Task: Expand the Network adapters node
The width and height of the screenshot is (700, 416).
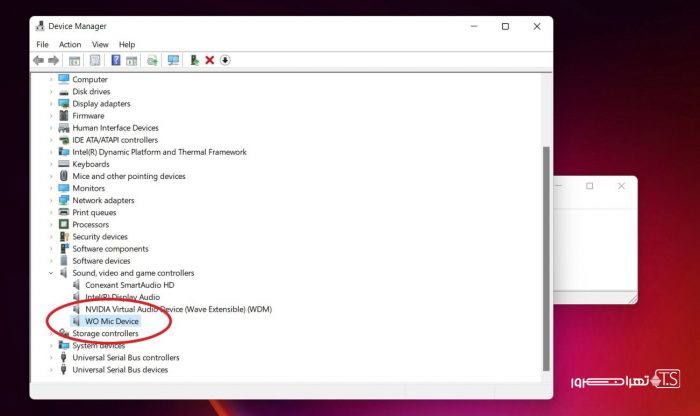Action: (51, 200)
